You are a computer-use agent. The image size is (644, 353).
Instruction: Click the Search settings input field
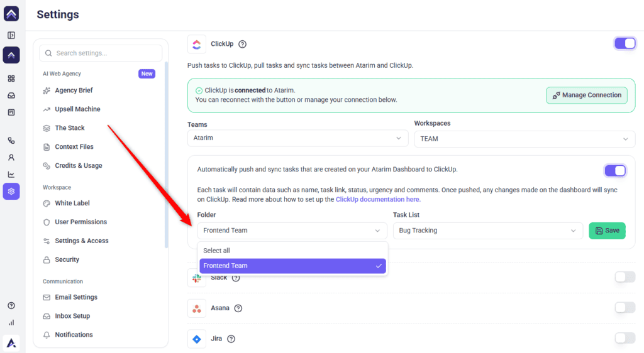(101, 53)
